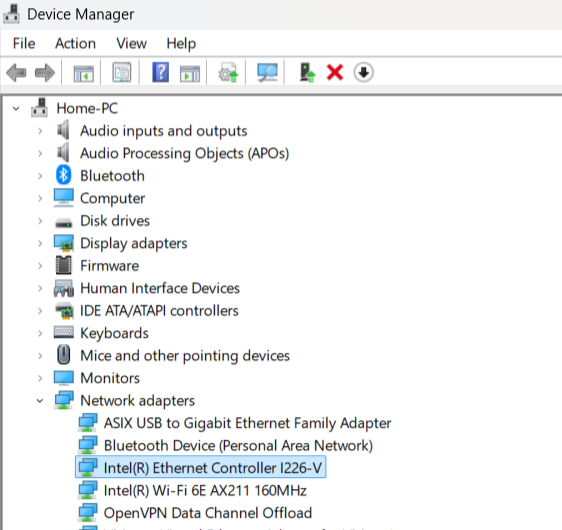The width and height of the screenshot is (562, 530).
Task: Select the Network adapters label
Action: [x=137, y=401]
